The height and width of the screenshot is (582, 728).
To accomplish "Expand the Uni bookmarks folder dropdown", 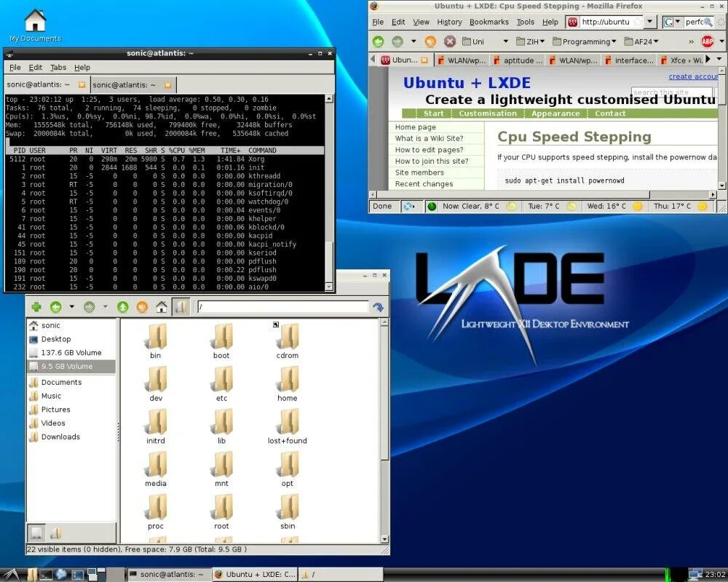I will coord(506,41).
